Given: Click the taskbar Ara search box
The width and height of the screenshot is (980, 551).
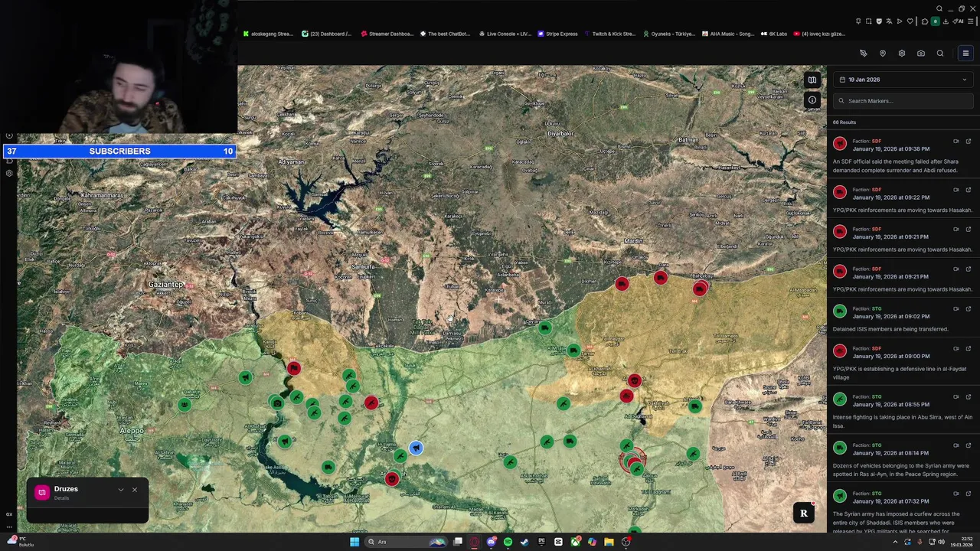Looking at the screenshot, I should 406,542.
